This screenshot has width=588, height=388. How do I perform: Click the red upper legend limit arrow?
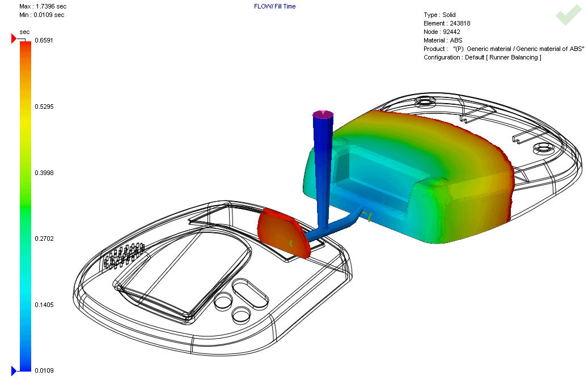[x=15, y=39]
